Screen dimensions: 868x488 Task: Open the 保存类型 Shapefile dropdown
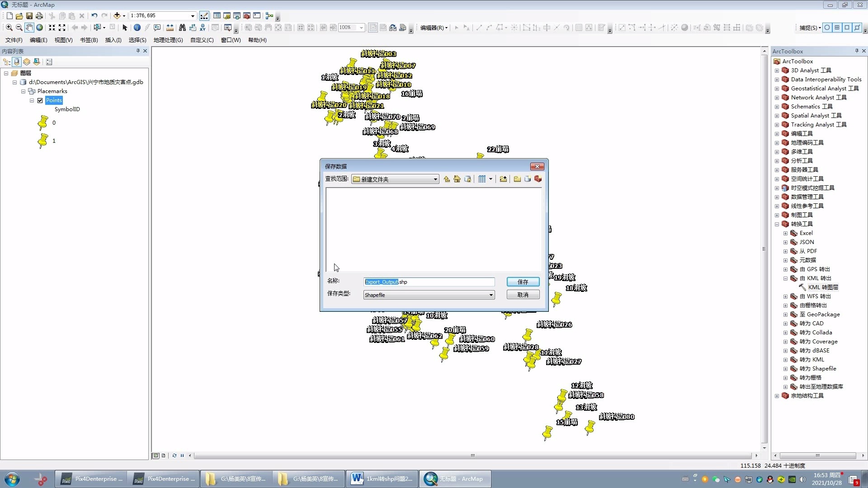tap(491, 295)
